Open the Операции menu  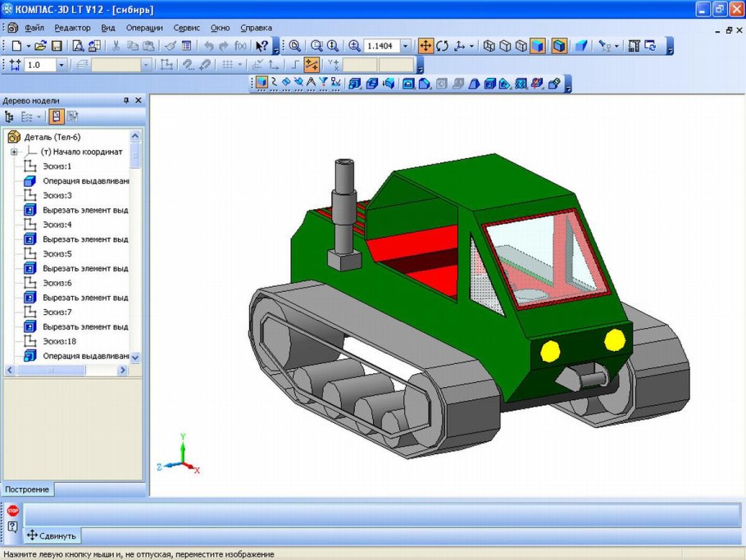[x=144, y=27]
